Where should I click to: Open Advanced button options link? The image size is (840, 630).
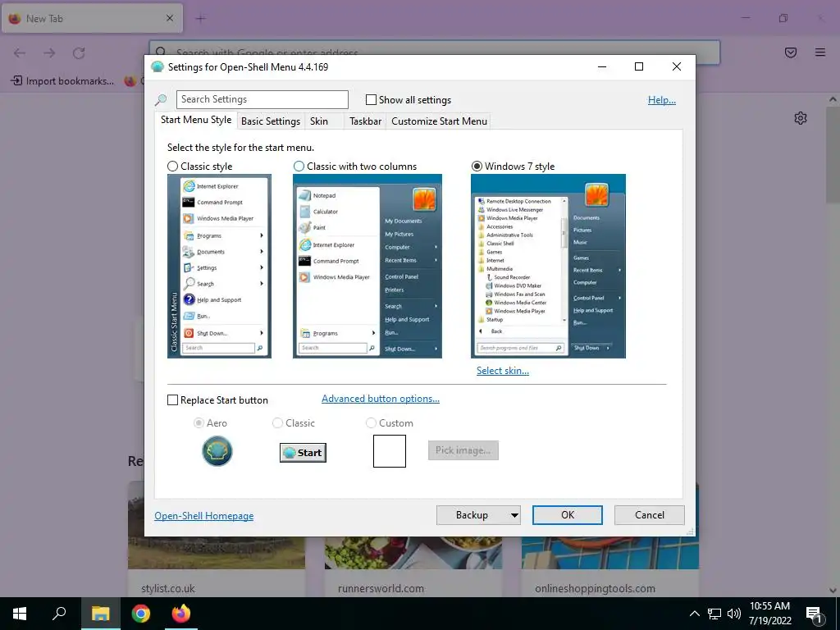[381, 399]
